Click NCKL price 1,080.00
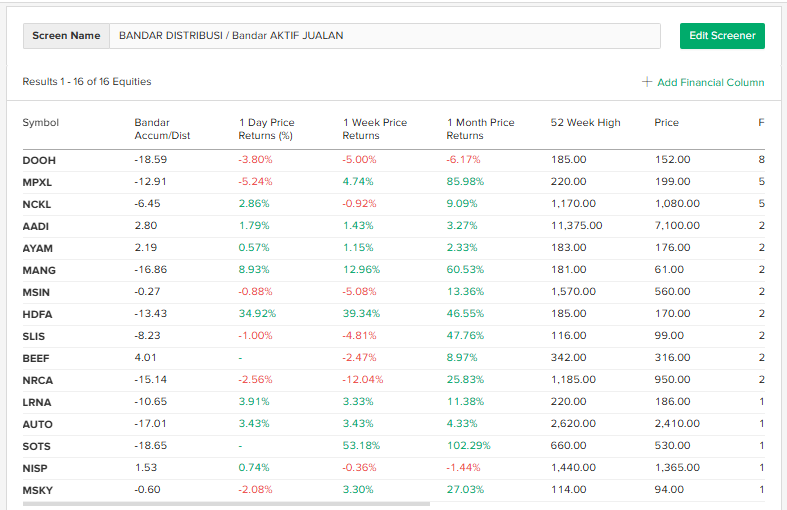 click(677, 204)
